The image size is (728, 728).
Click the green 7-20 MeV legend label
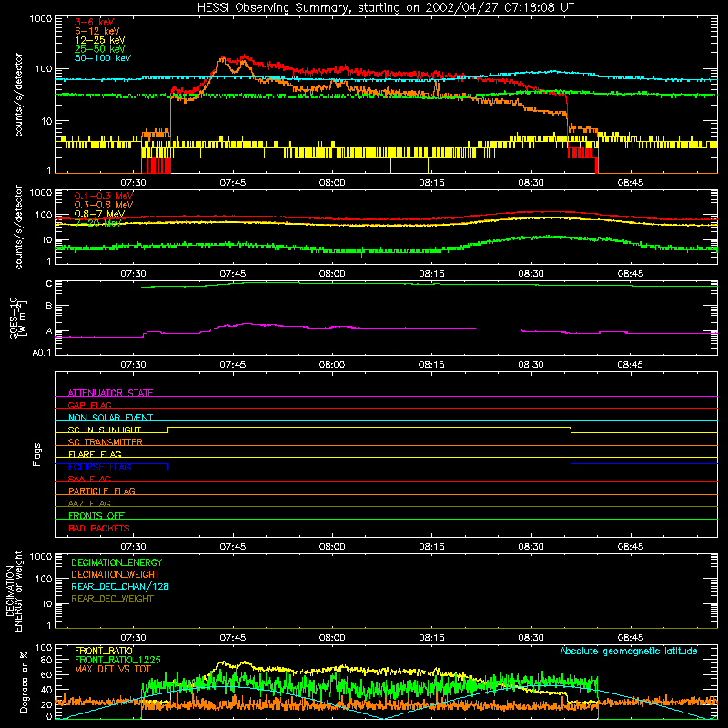click(x=98, y=223)
